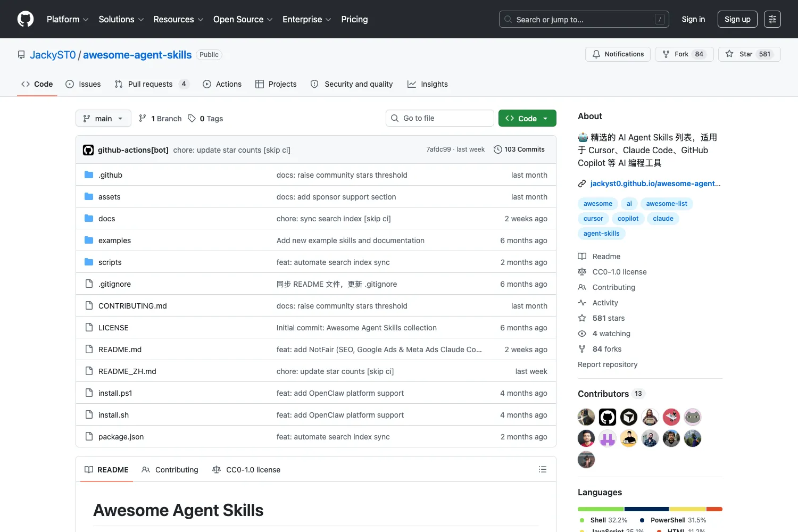Open the install.ps1 file
The image size is (798, 532).
115,393
